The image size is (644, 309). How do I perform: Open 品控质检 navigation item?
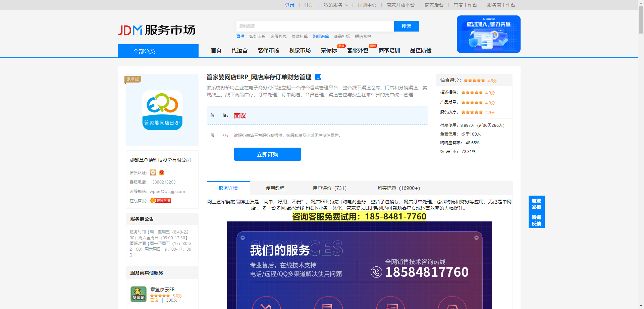pos(421,50)
